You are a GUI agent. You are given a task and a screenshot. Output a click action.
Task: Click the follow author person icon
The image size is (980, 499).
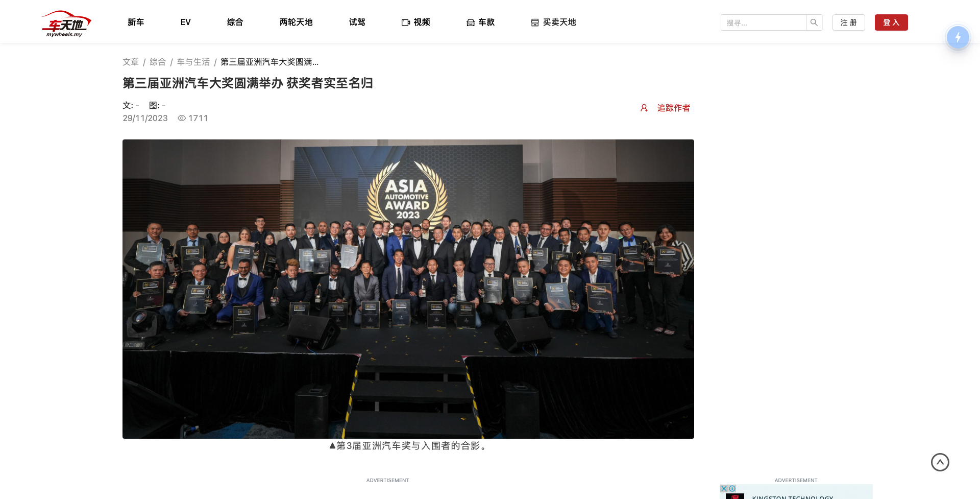[x=644, y=108]
